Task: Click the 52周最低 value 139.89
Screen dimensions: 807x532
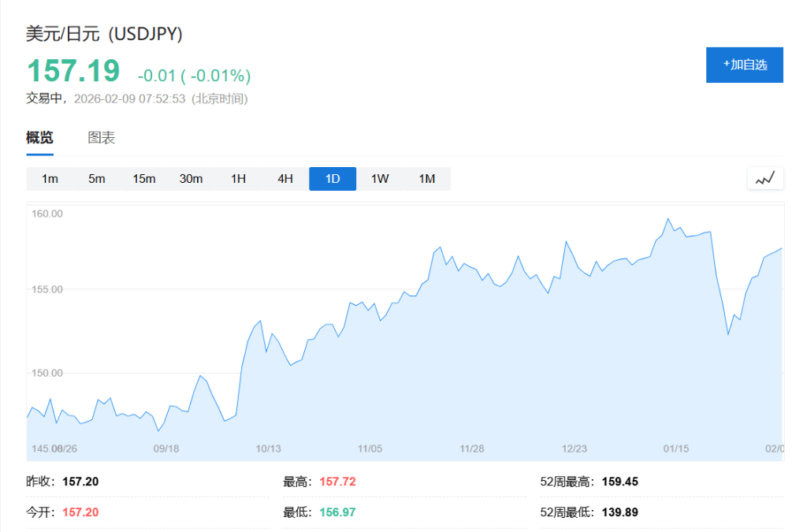Action: [x=619, y=512]
